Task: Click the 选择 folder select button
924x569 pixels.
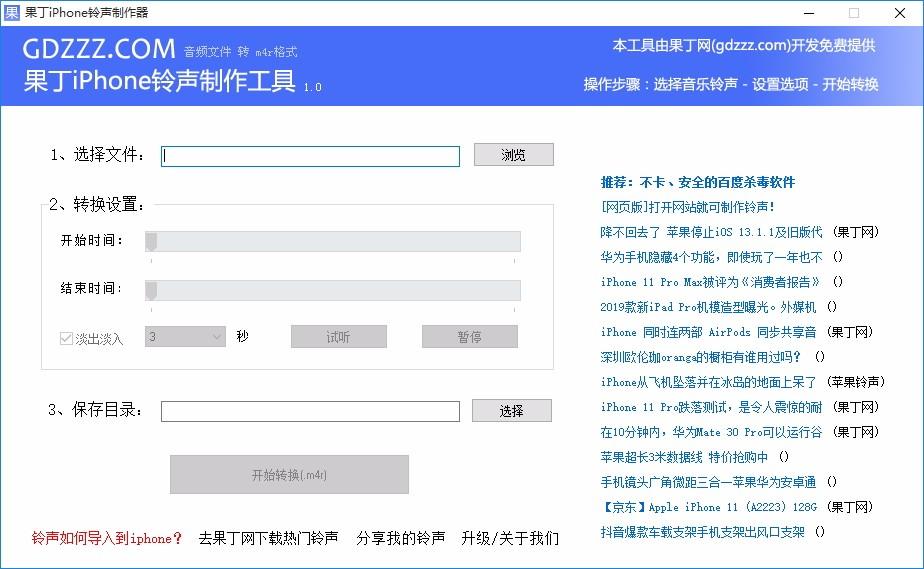Action: pyautogui.click(x=512, y=411)
